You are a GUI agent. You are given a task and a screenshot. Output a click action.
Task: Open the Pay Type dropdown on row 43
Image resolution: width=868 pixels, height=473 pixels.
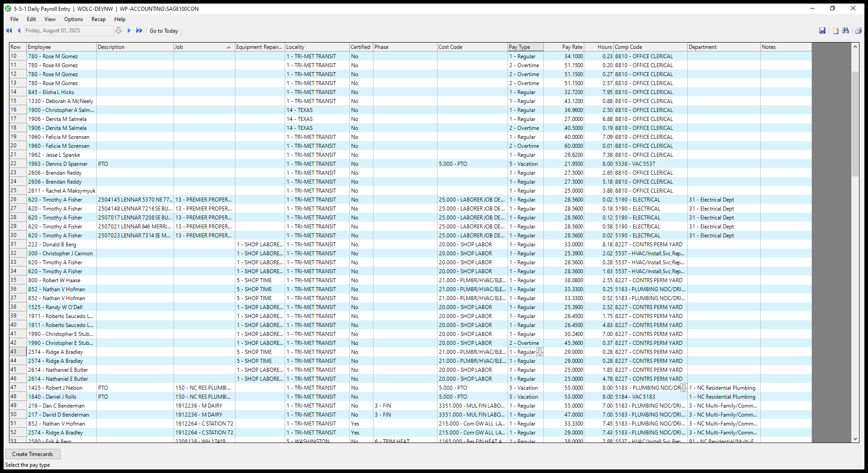pos(540,352)
